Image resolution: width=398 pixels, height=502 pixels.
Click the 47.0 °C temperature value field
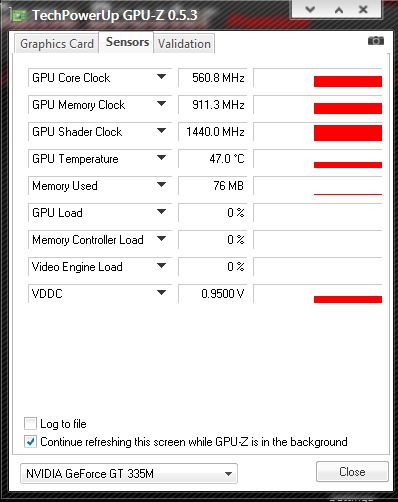tap(213, 159)
